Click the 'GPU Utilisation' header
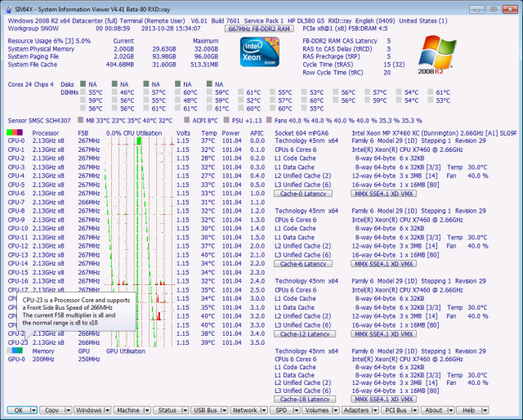 click(x=126, y=351)
